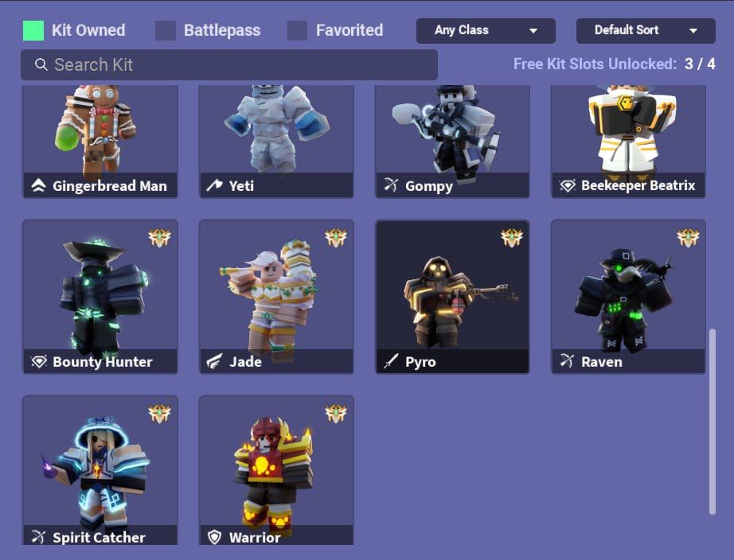This screenshot has height=560, width=734.
Task: Click the gold crest badge on Bounty Hunter
Action: pyautogui.click(x=160, y=238)
